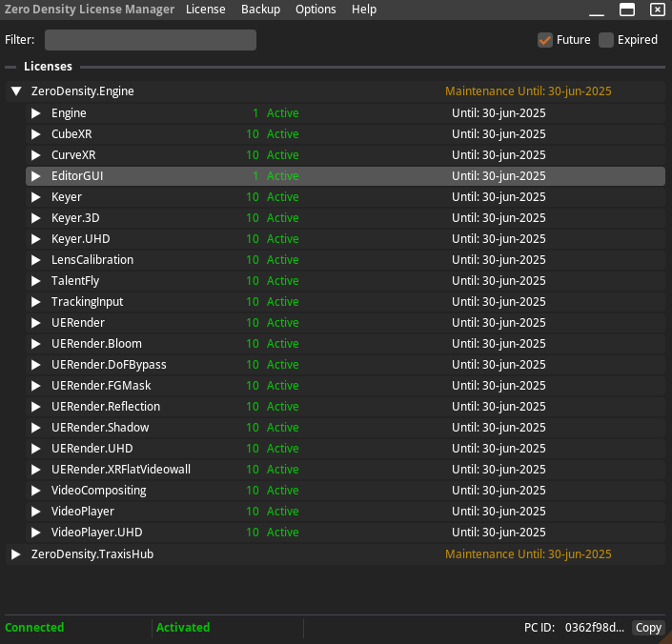Uncheck the Future checkbox

545,40
